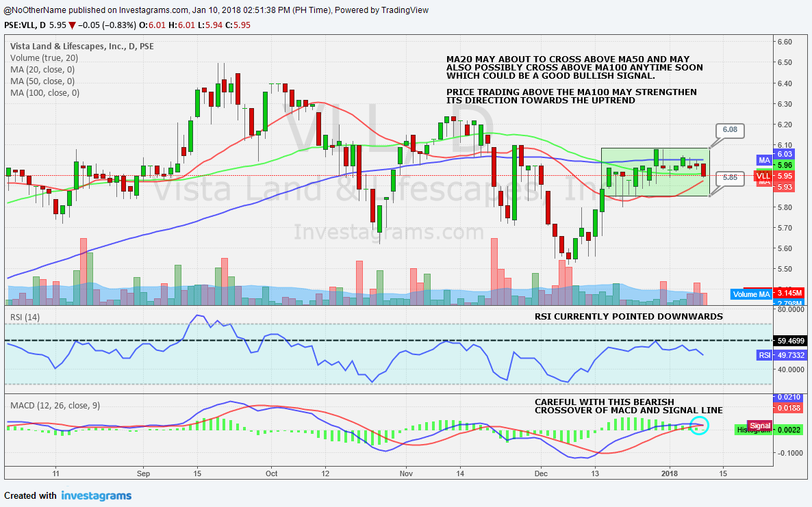This screenshot has height=507, width=812.
Task: Click the Volume MA label tag
Action: 751,294
